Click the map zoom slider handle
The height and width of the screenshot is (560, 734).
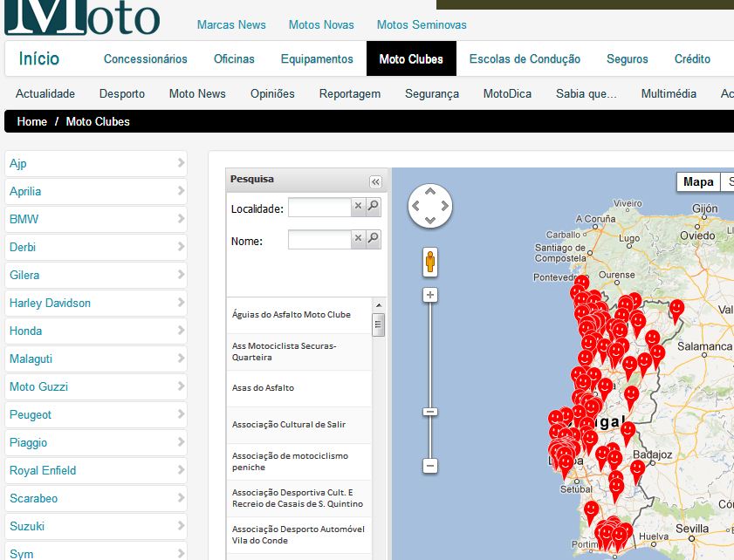tap(430, 412)
